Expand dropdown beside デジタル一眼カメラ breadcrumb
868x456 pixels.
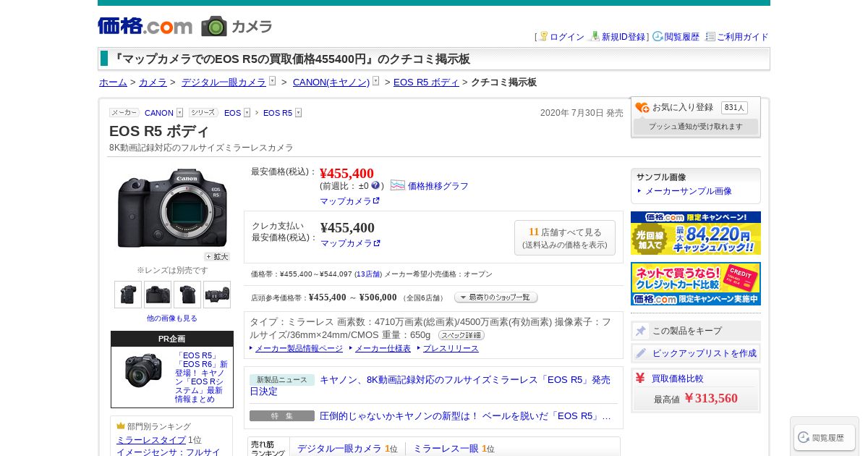(273, 81)
